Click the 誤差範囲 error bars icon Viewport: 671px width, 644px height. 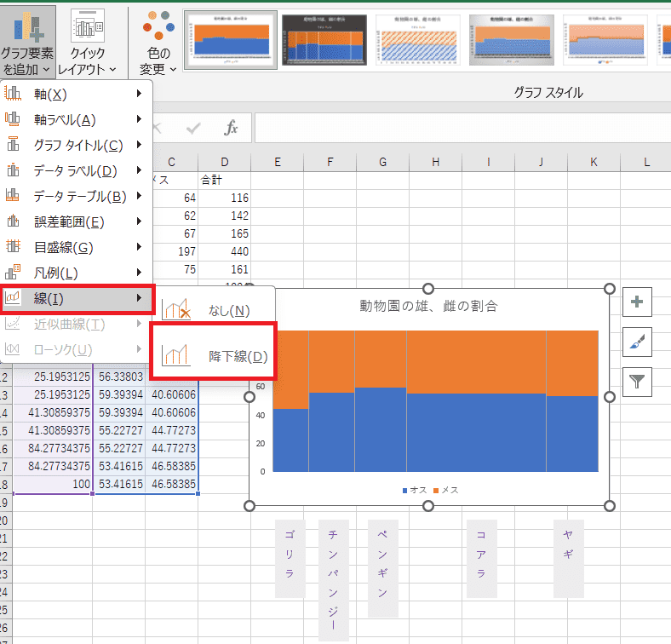tap(13, 221)
